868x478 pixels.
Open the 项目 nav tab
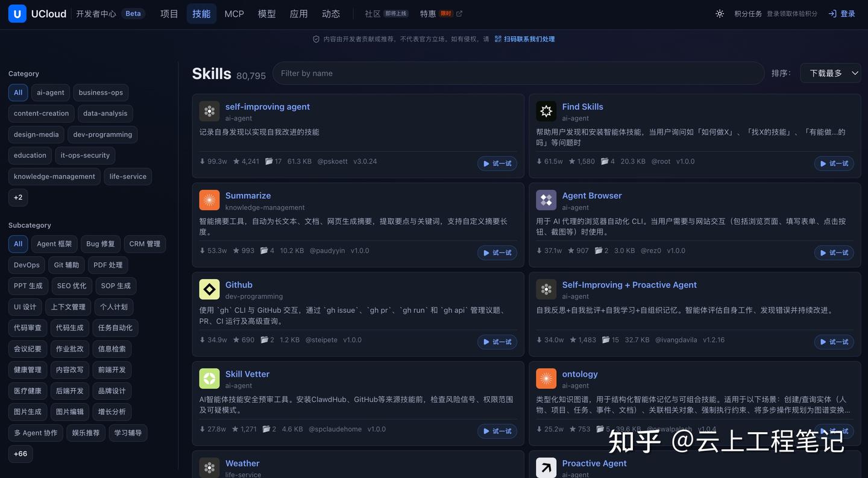(x=169, y=14)
